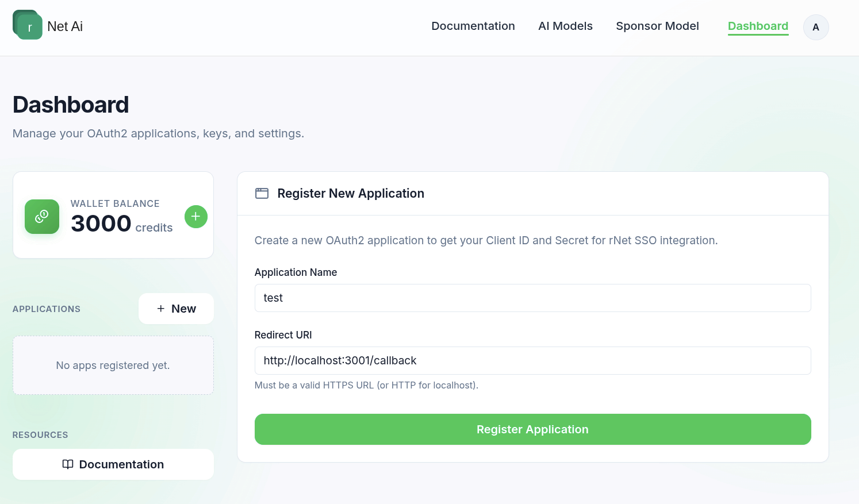Click the New application button

point(176,309)
